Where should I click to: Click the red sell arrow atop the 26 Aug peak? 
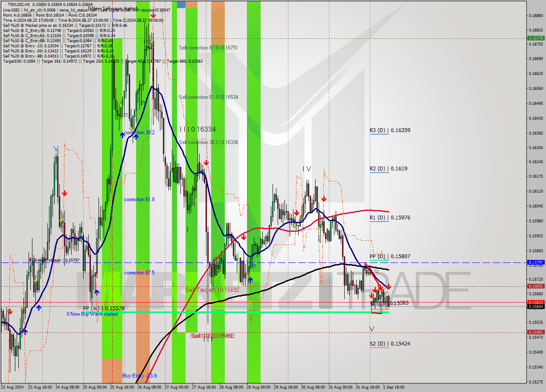pos(153,15)
